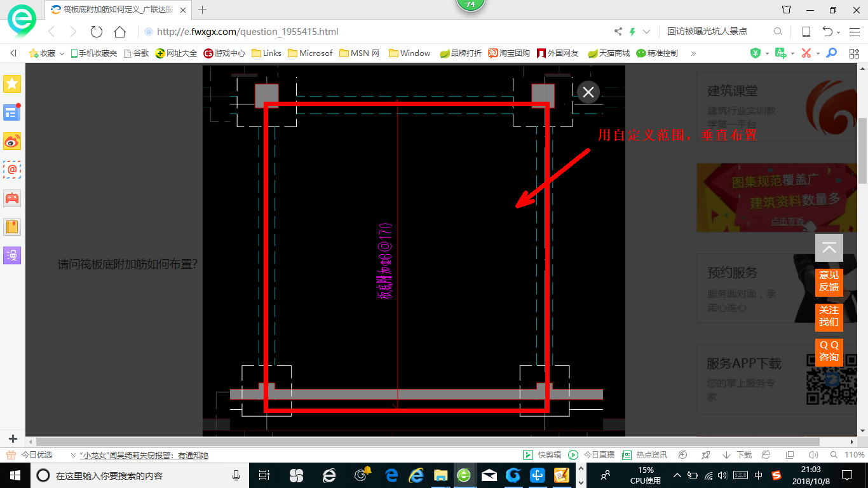
Task: Show hidden system tray icons
Action: tap(677, 475)
